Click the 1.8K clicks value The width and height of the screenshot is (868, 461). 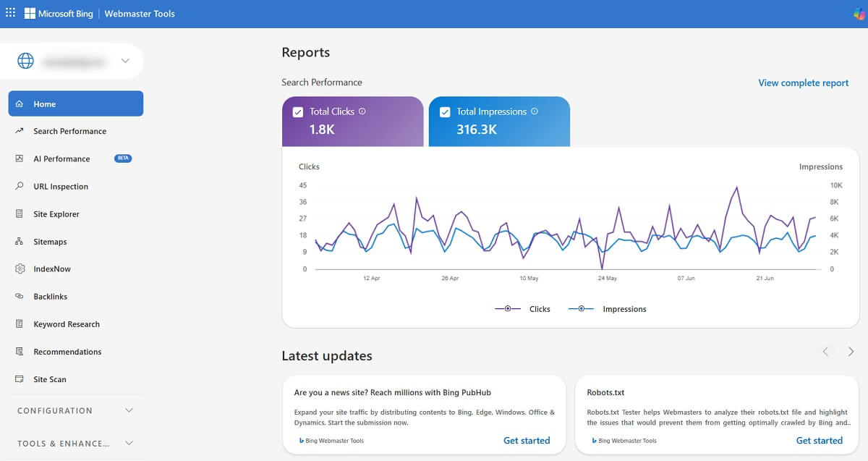coord(322,130)
